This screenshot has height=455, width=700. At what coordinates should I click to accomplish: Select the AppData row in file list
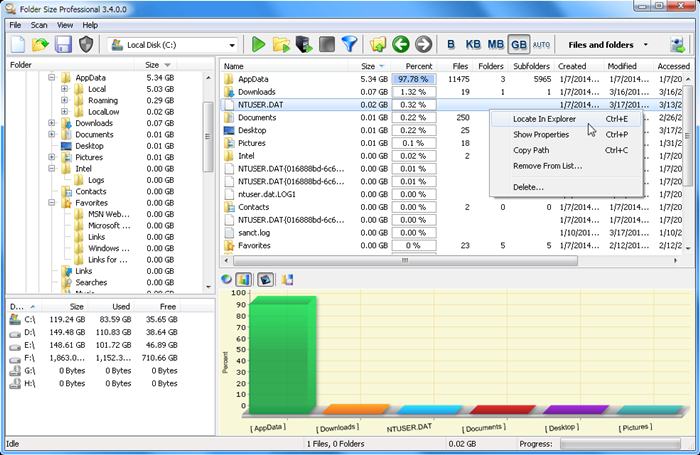pos(452,79)
